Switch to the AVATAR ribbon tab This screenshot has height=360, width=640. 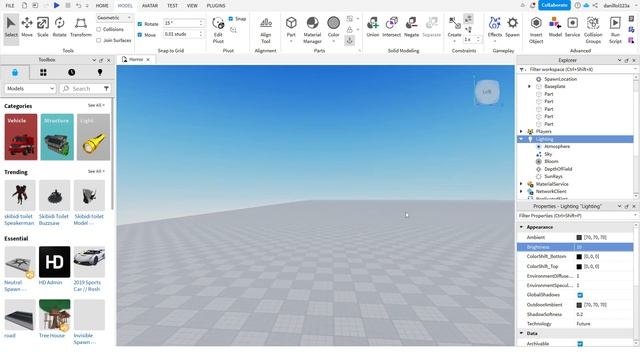[x=150, y=6]
